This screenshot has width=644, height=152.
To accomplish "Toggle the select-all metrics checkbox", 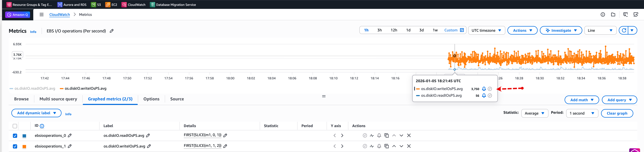I will [x=15, y=126].
